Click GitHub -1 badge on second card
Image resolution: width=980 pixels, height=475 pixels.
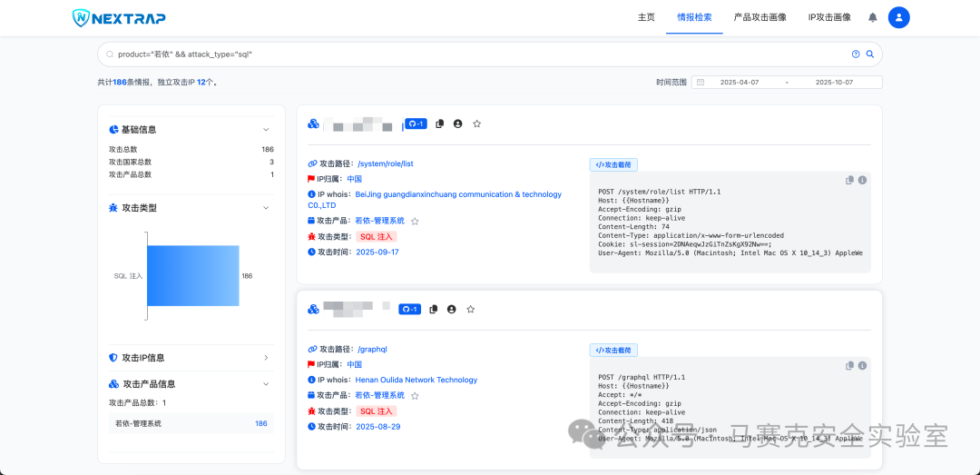click(x=409, y=309)
